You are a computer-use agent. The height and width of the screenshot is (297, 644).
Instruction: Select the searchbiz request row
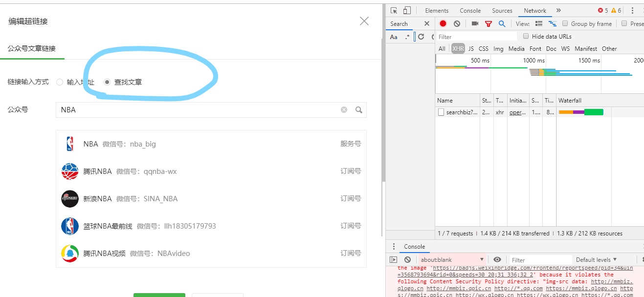(x=539, y=112)
